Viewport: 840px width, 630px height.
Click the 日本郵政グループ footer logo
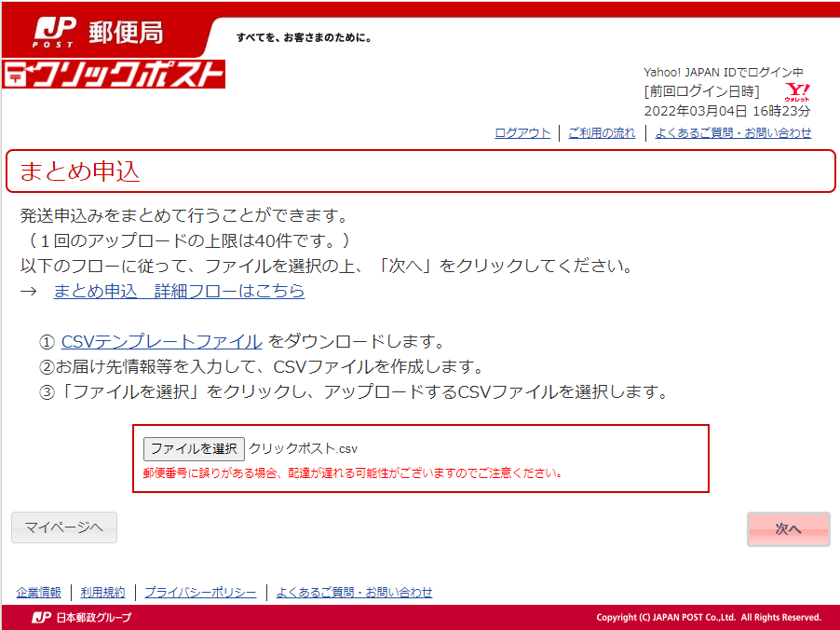coord(81,617)
